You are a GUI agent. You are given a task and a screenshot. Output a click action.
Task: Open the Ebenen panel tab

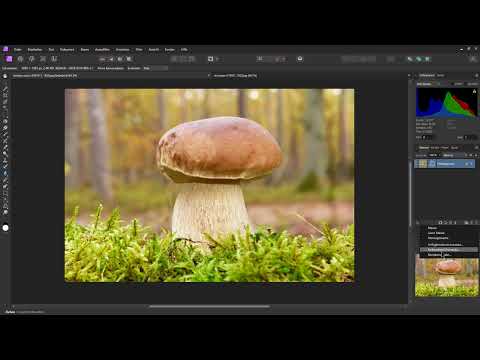coord(424,147)
